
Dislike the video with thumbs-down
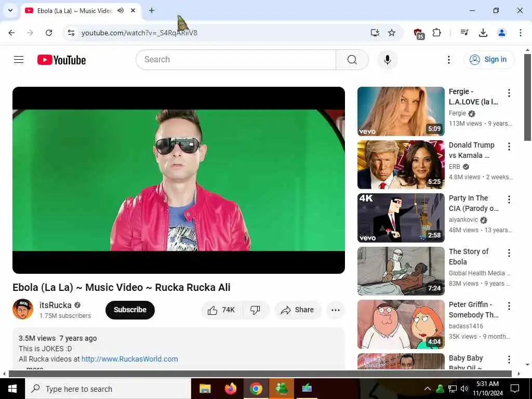point(255,310)
